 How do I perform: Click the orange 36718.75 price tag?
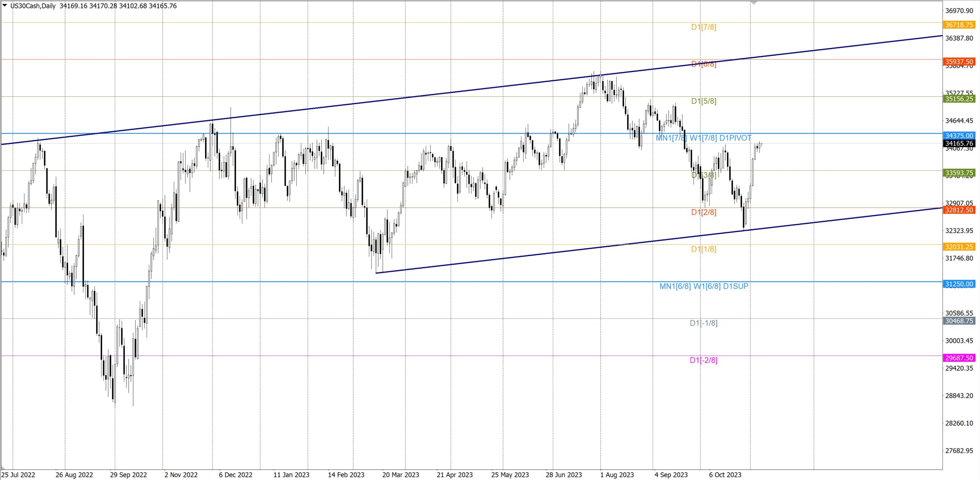click(x=959, y=25)
